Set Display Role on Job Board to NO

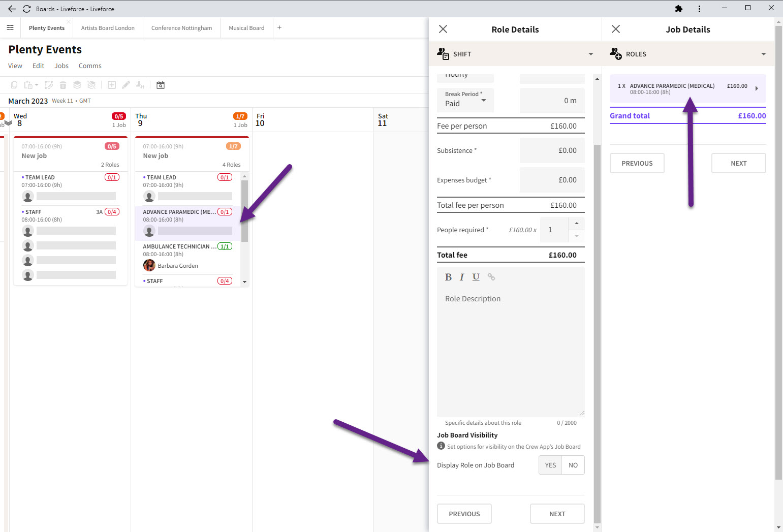click(573, 465)
